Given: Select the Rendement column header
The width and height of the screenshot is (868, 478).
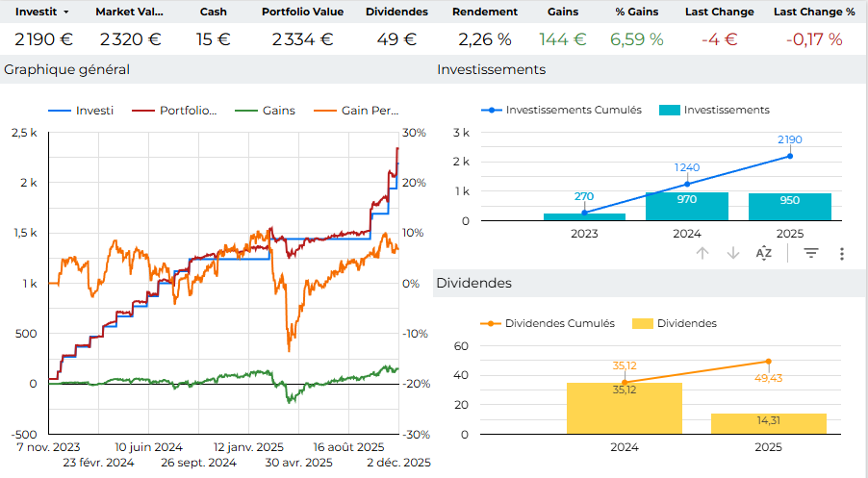Looking at the screenshot, I should click(484, 13).
